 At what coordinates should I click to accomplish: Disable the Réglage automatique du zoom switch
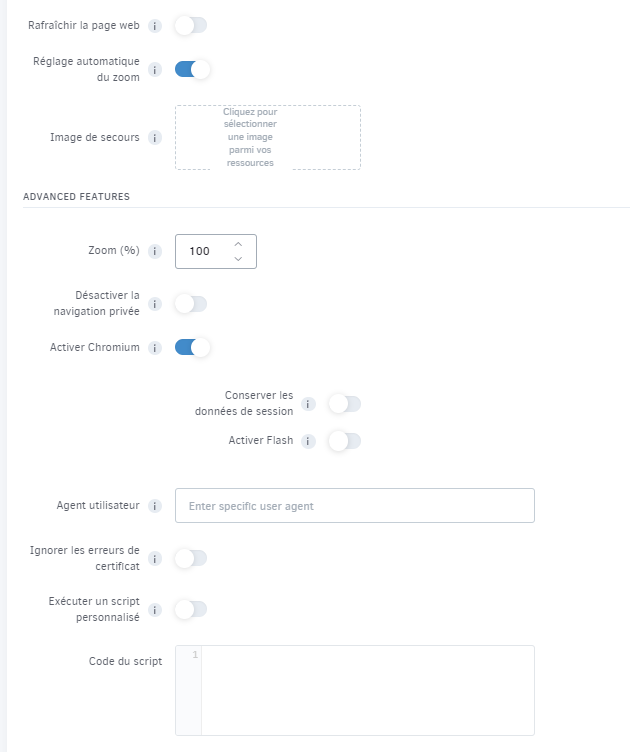point(192,70)
